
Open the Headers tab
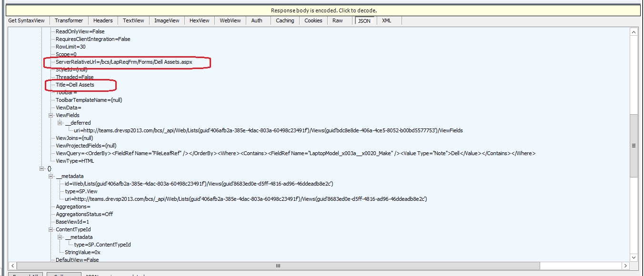pyautogui.click(x=103, y=20)
